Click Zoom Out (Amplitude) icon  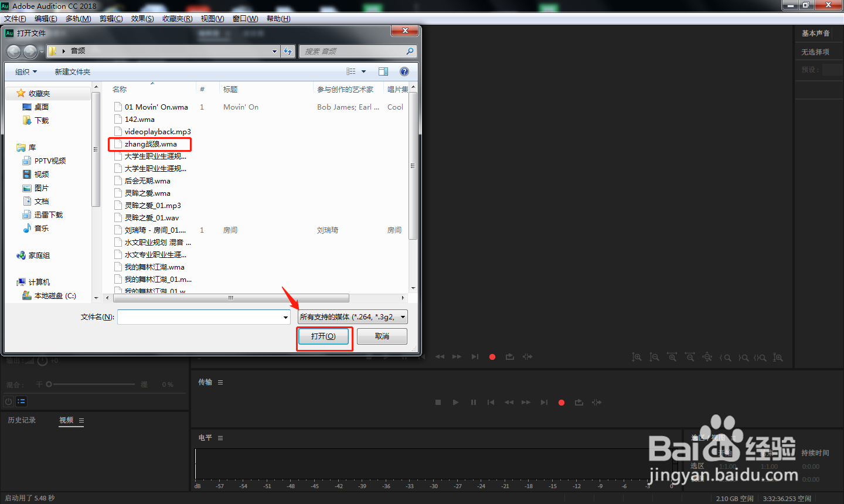click(654, 357)
